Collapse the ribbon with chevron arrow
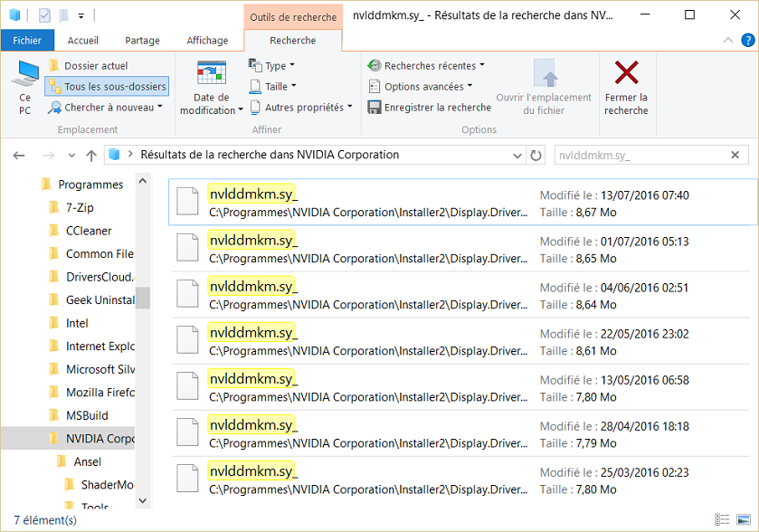Viewport: 759px width, 532px height. click(726, 41)
